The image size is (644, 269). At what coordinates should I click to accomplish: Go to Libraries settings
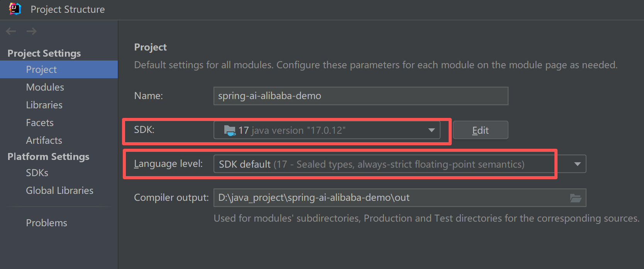[x=44, y=105]
